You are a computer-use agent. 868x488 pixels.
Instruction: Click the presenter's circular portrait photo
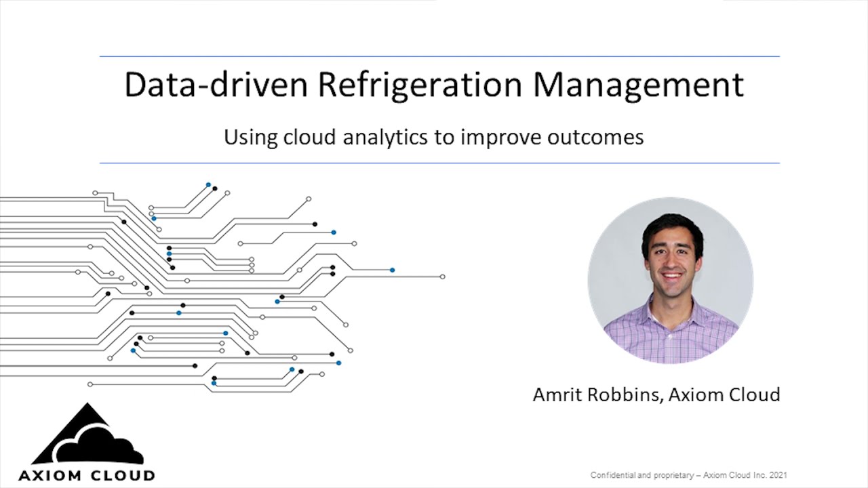click(x=670, y=281)
